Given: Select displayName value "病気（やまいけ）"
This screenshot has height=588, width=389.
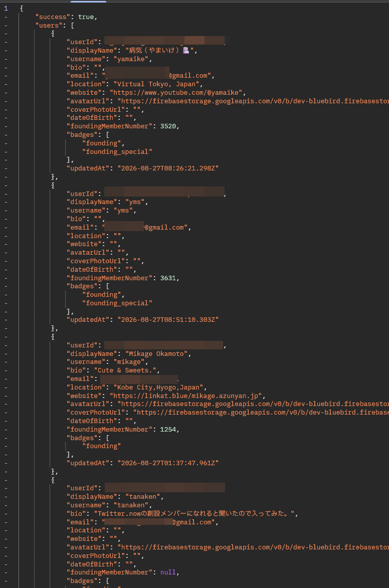Looking at the screenshot, I should 159,51.
